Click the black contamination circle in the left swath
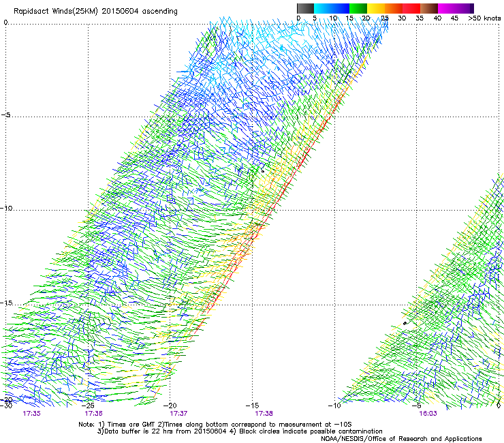Viewport: 504px width, 443px height. (263, 172)
